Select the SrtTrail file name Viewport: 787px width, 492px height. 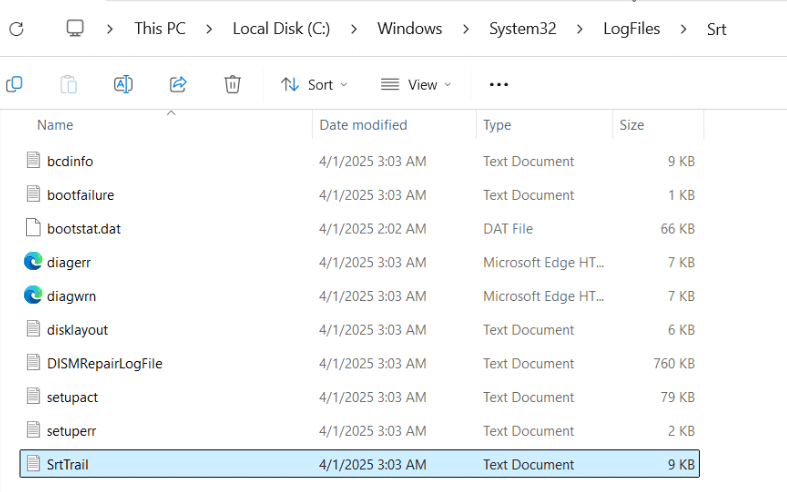[67, 464]
